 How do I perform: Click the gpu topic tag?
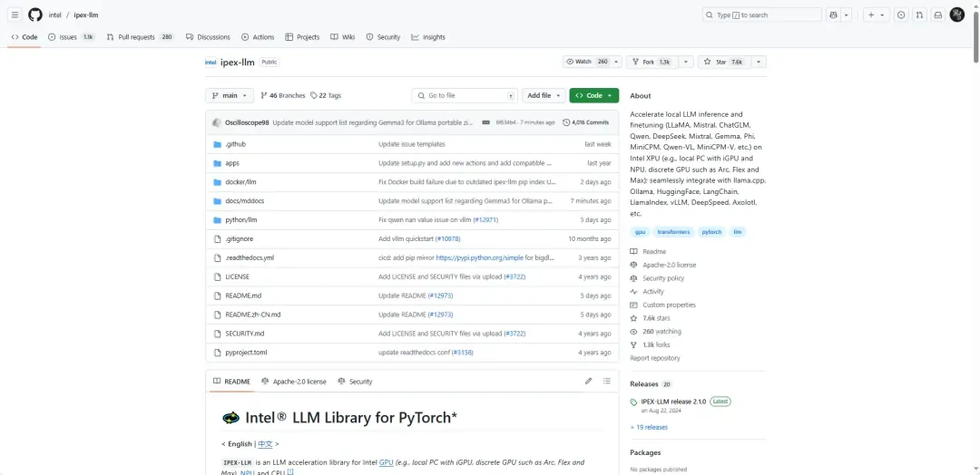click(x=640, y=231)
